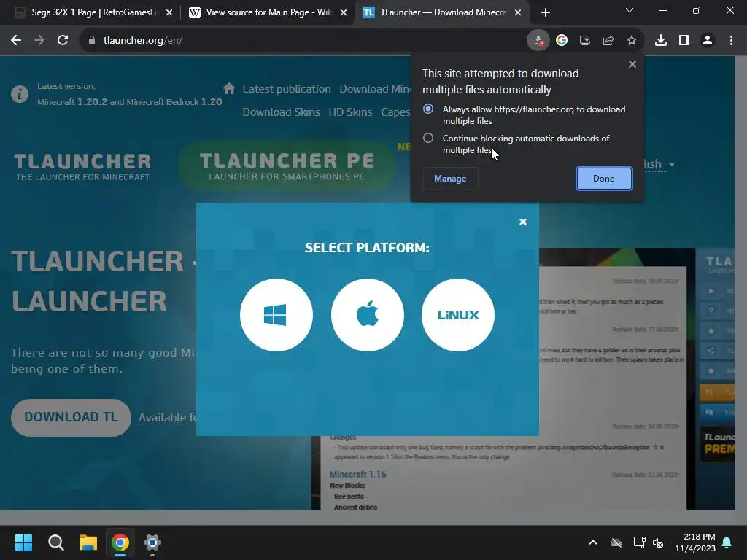Viewport: 747px width, 560px height.
Task: Bookmark this page with star icon
Action: coord(632,41)
